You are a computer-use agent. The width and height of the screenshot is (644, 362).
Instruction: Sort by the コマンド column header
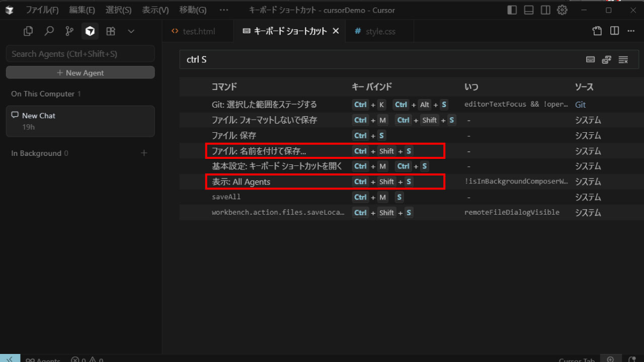tap(224, 87)
